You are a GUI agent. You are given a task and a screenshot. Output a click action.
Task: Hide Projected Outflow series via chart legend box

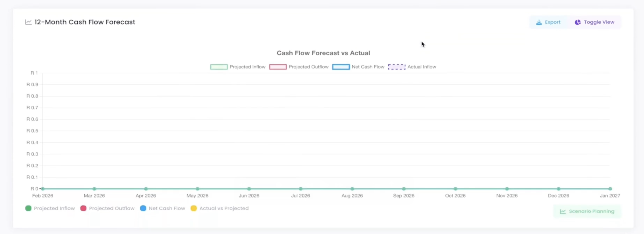click(x=278, y=67)
